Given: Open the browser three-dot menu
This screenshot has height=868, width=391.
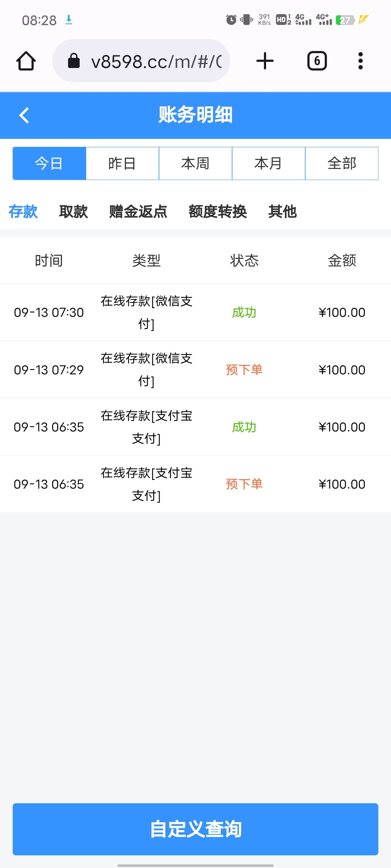Looking at the screenshot, I should point(360,61).
